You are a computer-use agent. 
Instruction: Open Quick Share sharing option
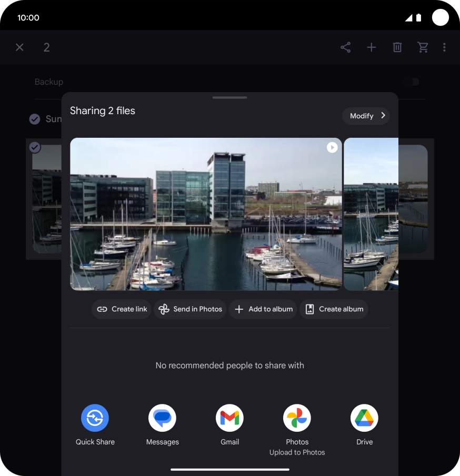(x=95, y=418)
